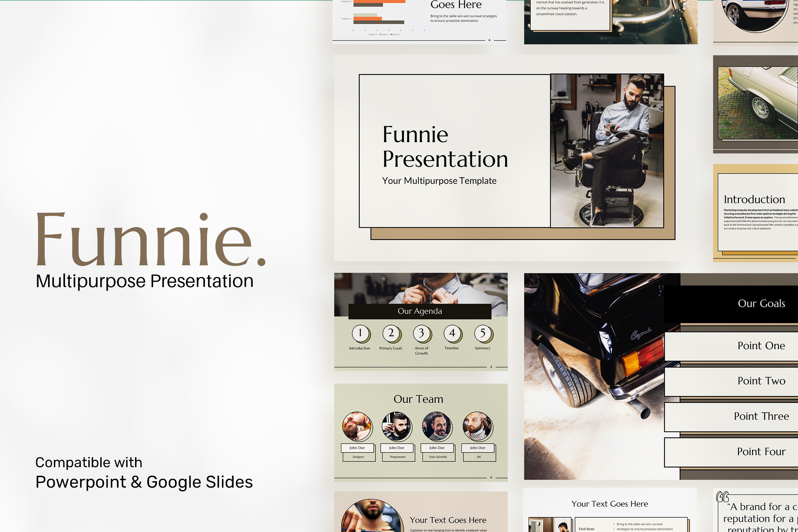Click the Data Scientist team member portrait
The width and height of the screenshot is (798, 532).
(x=437, y=426)
